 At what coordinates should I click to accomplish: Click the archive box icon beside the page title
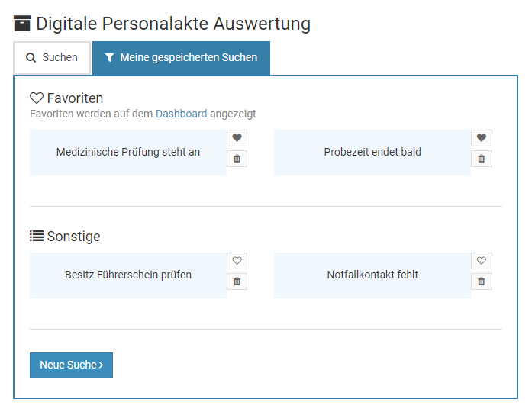click(x=22, y=24)
